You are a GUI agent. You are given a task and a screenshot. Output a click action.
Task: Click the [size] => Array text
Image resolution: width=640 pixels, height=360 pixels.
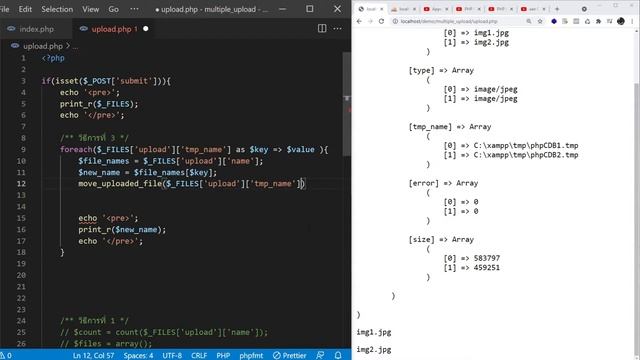coord(441,239)
